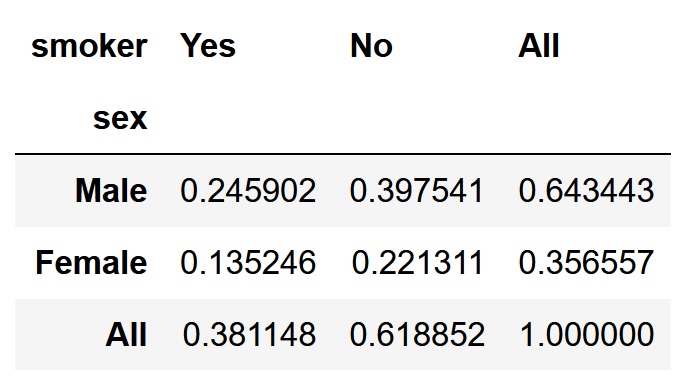The height and width of the screenshot is (380, 696).
Task: Select the value 0.643443
Action: pos(586,191)
